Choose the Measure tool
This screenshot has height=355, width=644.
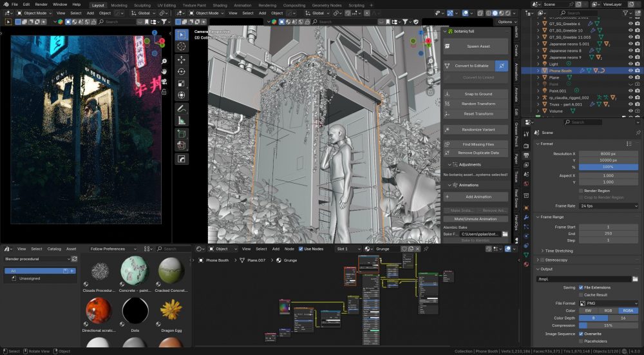[x=182, y=120]
